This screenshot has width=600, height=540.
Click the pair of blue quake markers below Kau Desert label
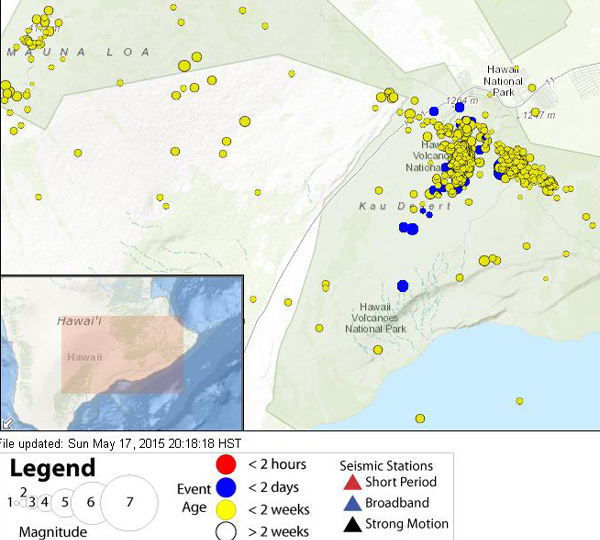408,229
